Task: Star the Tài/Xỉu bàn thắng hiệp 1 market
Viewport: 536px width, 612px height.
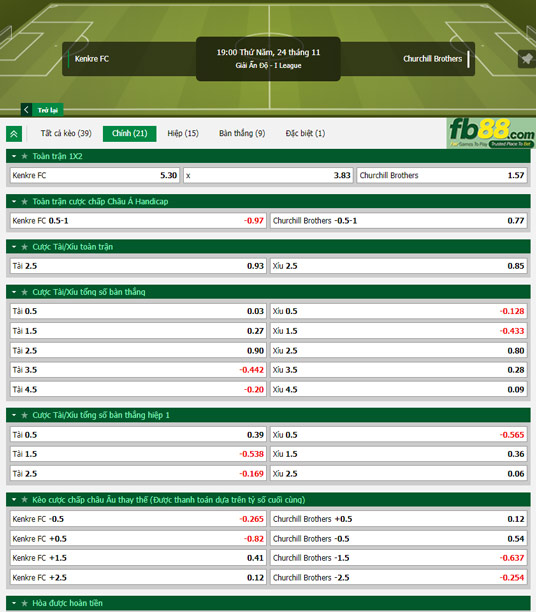Action: [25, 415]
